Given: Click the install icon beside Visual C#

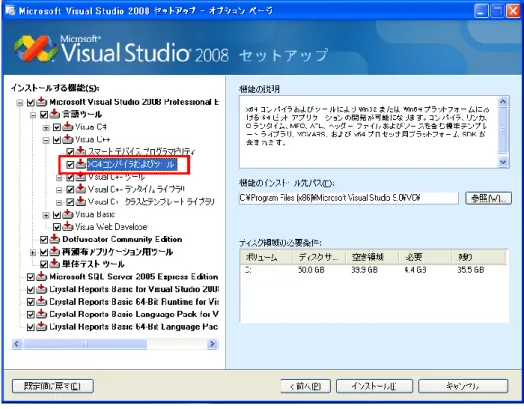Looking at the screenshot, I should tap(68, 127).
